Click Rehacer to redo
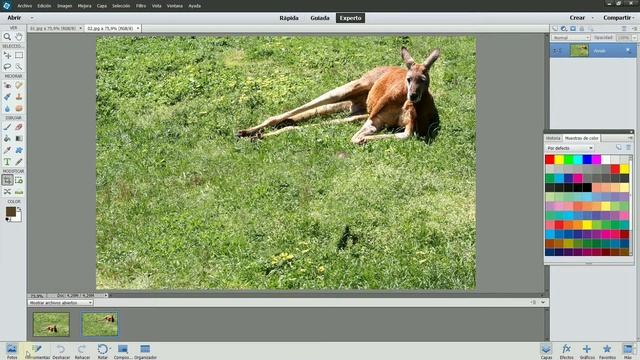This screenshot has width=640, height=360. click(82, 351)
